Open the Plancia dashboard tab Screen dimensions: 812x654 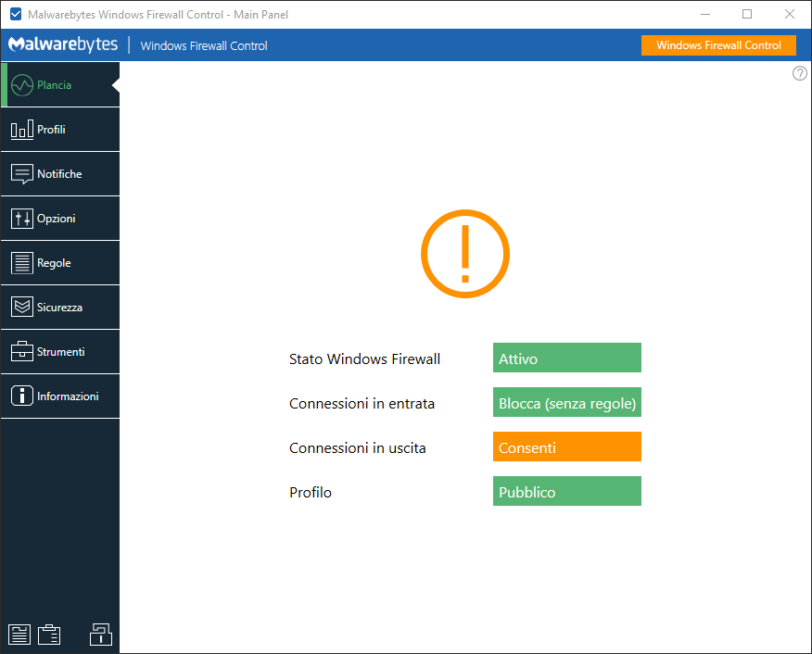(x=60, y=85)
